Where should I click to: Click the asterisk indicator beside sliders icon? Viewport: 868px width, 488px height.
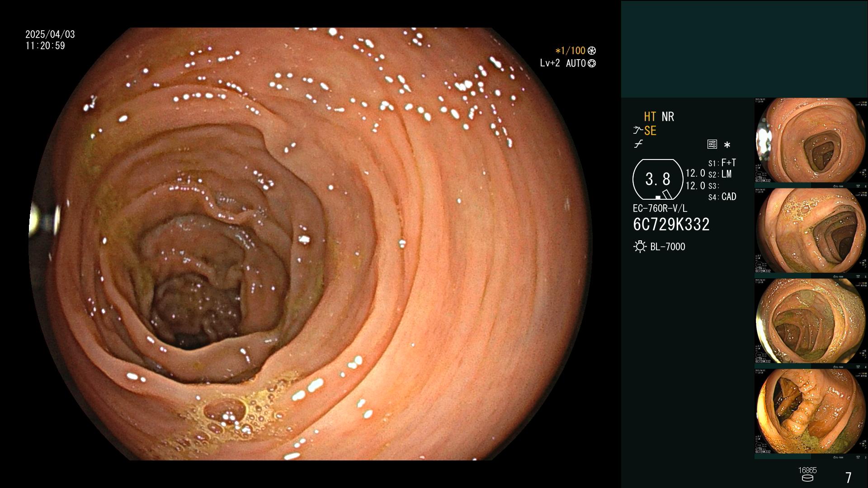(x=727, y=145)
